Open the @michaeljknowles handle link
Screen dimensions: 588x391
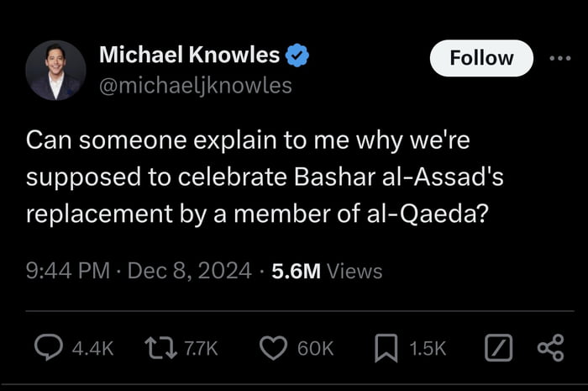click(196, 86)
